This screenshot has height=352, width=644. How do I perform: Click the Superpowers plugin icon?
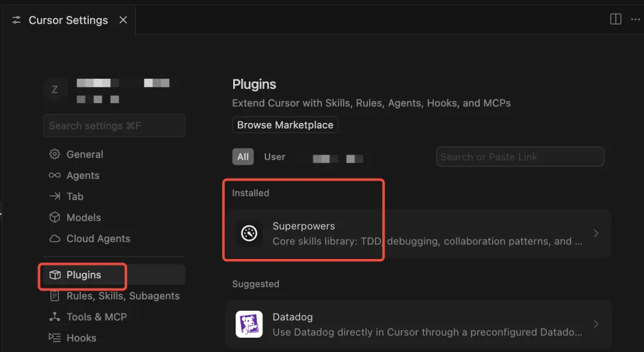(x=249, y=233)
